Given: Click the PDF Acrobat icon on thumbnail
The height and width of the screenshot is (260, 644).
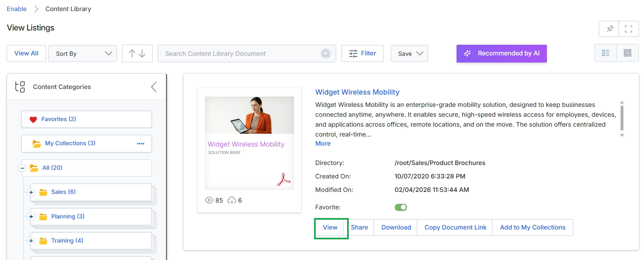Looking at the screenshot, I should tap(284, 179).
